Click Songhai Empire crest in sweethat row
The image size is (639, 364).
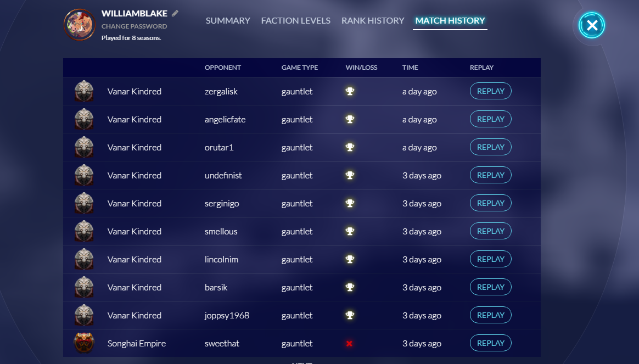pos(84,343)
